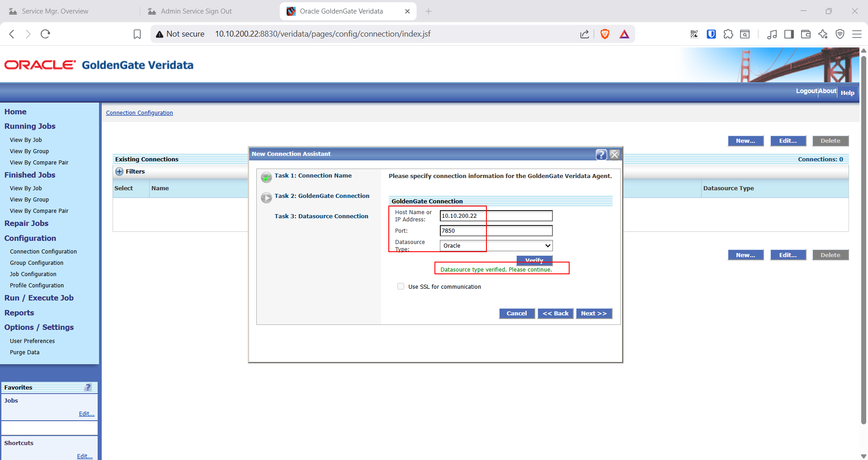Bookmark this page with the bookmark icon
868x460 pixels.
coord(137,34)
